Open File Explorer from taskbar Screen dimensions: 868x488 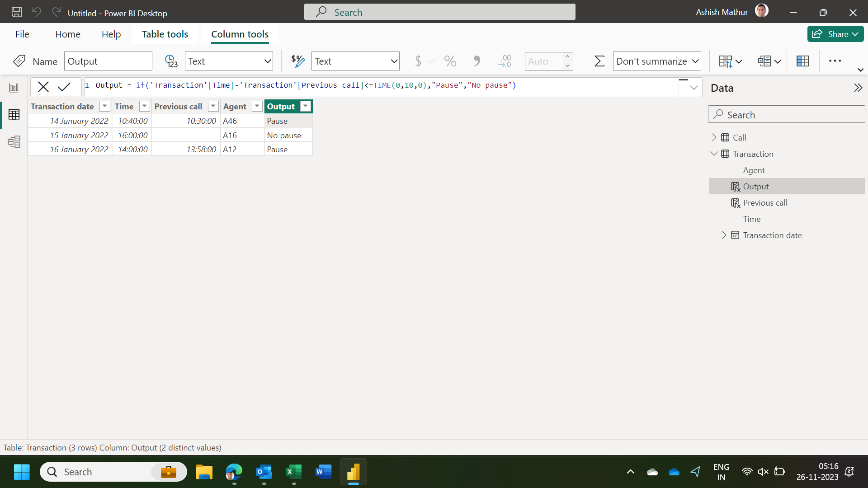[x=204, y=472]
